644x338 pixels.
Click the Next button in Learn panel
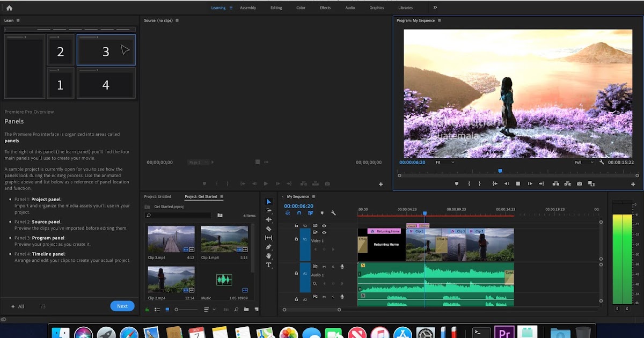[122, 306]
